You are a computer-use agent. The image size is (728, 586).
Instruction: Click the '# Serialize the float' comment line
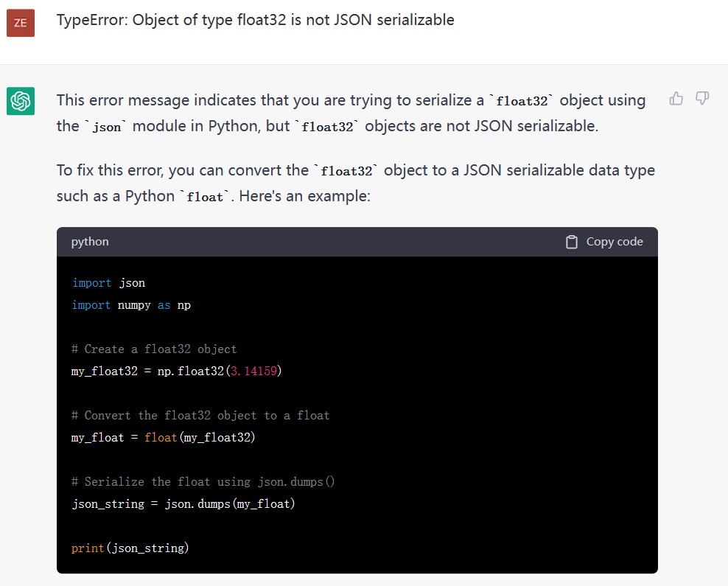click(x=203, y=482)
